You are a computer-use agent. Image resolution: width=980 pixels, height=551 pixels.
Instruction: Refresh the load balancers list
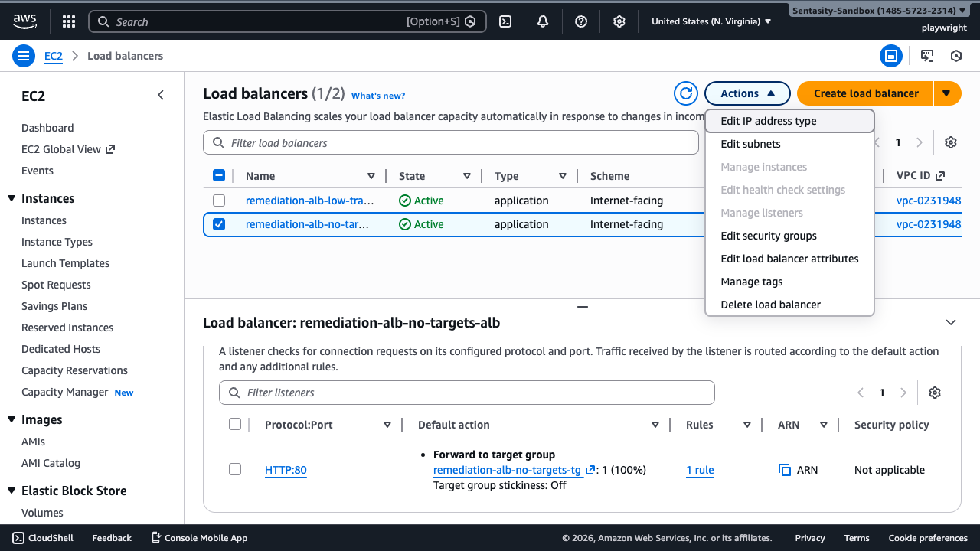[686, 93]
